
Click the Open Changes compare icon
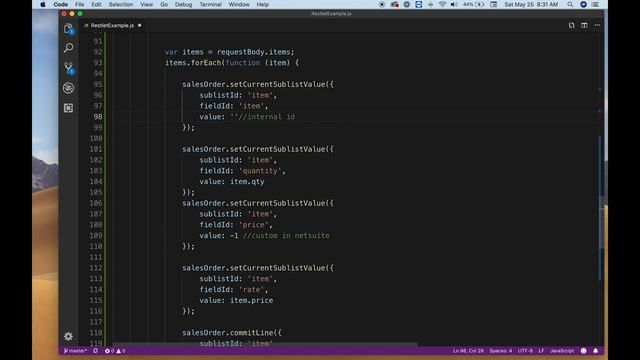(571, 25)
